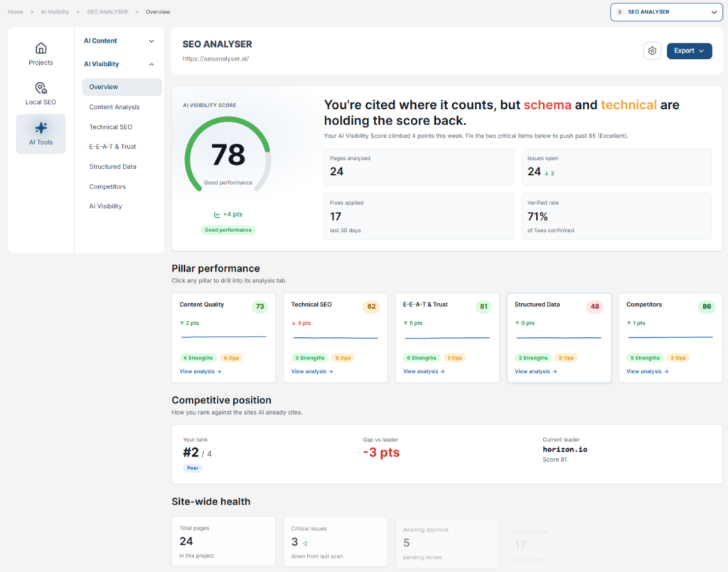Click the trend chart icon beside +4 pts

click(x=217, y=215)
